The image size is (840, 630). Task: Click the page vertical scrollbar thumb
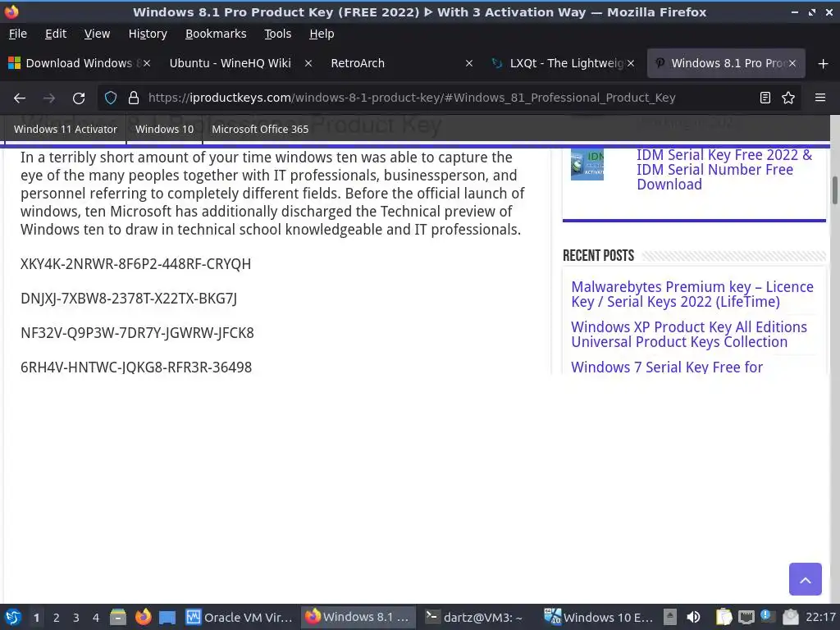[834, 190]
